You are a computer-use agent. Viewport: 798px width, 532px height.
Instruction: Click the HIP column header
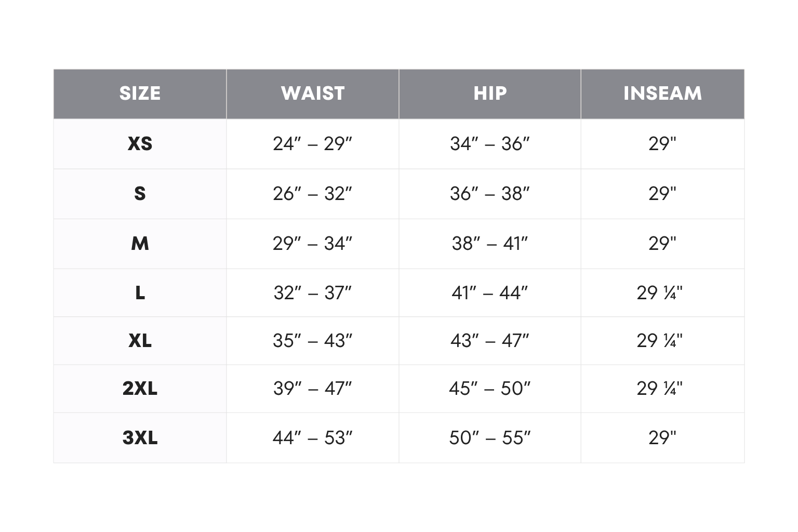click(x=490, y=94)
